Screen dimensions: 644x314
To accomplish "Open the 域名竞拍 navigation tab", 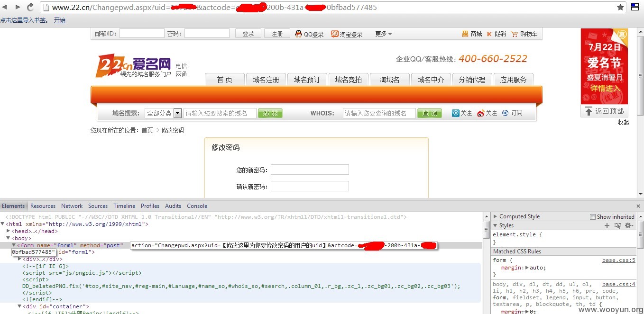I will (x=349, y=80).
